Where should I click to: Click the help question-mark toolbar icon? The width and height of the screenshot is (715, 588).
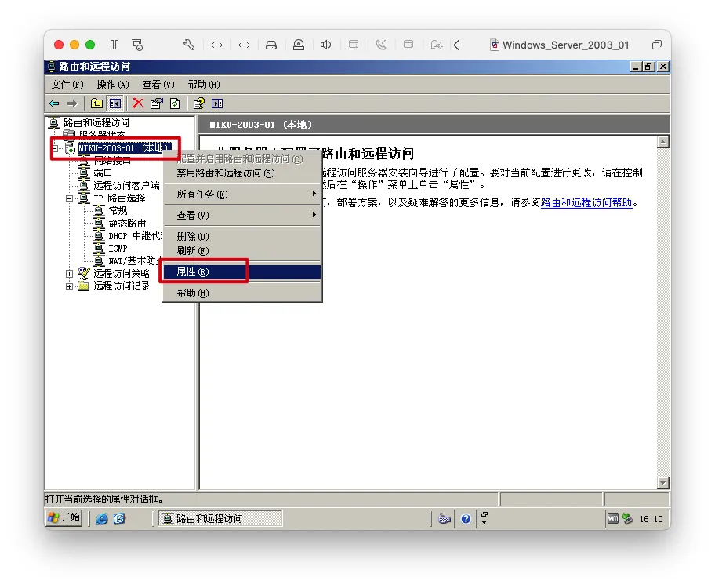(x=199, y=103)
